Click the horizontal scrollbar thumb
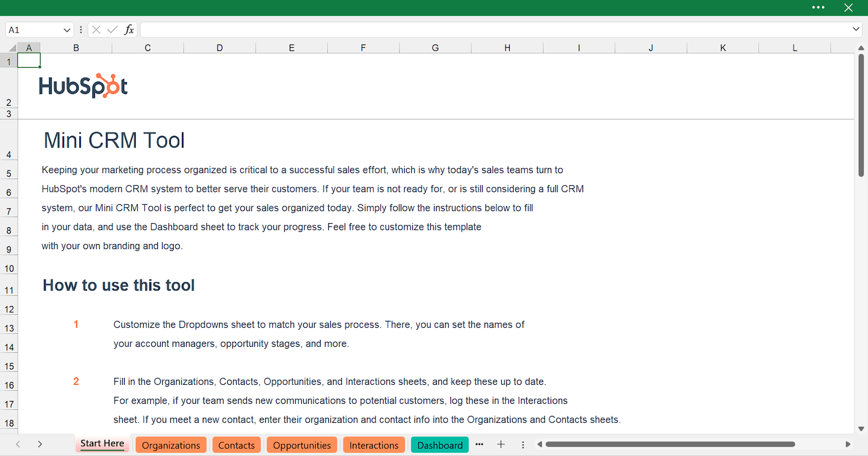The image size is (868, 456). point(670,444)
